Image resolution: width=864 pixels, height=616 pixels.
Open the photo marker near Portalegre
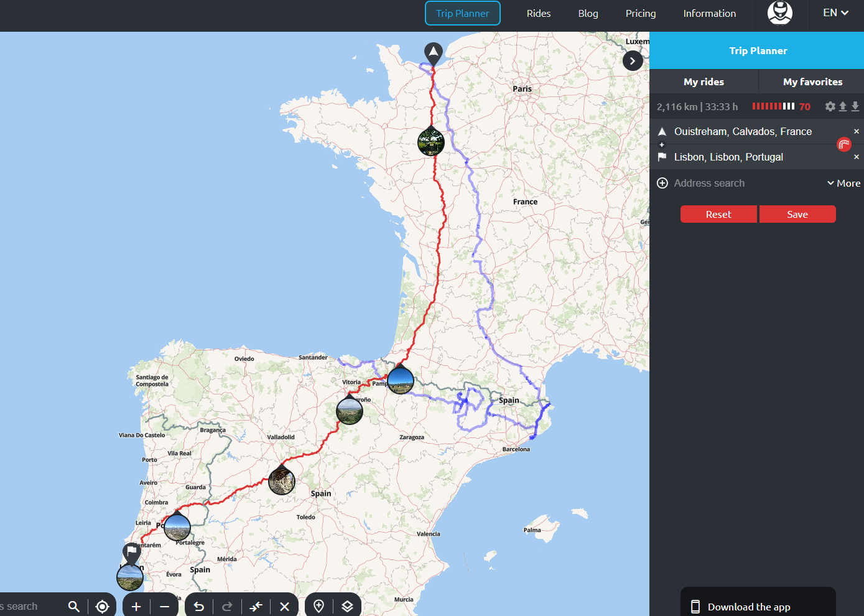tap(177, 528)
